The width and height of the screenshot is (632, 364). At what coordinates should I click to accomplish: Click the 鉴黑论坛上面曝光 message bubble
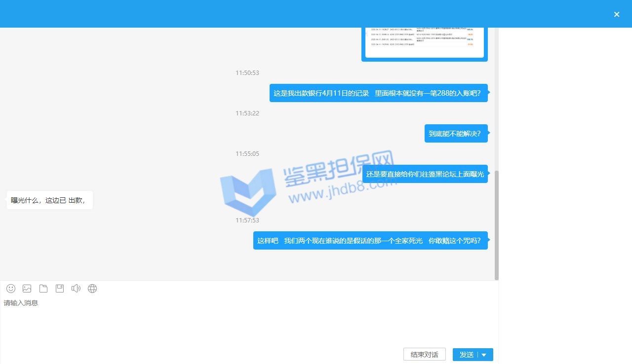click(x=425, y=174)
